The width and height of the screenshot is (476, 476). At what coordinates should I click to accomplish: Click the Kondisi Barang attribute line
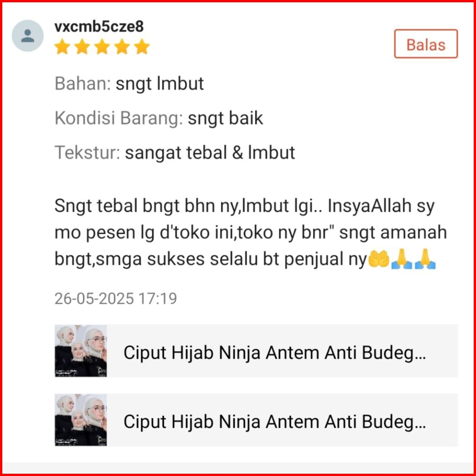pyautogui.click(x=159, y=118)
